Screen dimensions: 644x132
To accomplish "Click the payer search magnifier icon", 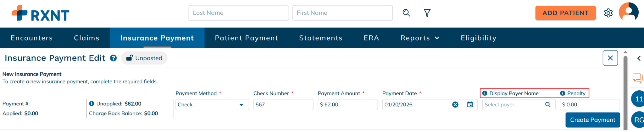I will click(548, 105).
